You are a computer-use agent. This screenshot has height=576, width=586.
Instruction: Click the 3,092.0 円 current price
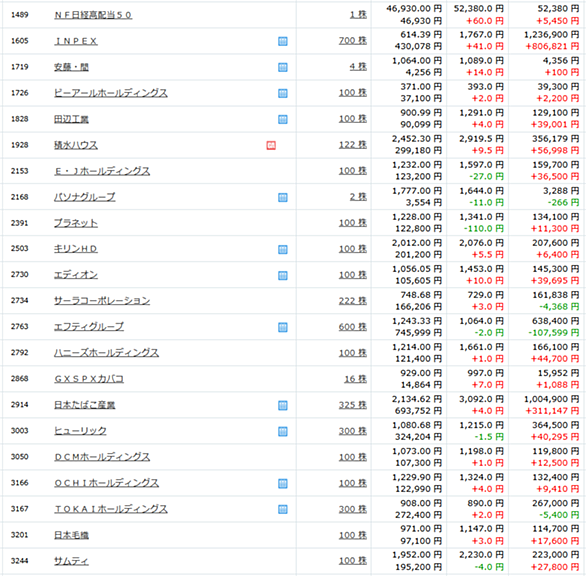(481, 399)
